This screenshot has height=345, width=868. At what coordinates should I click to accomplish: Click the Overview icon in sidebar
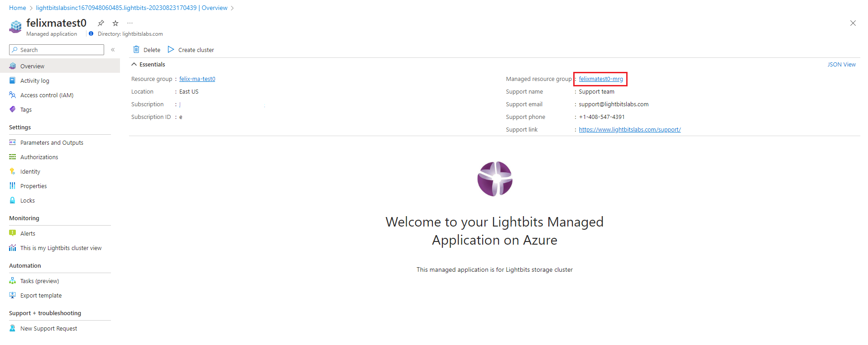coord(13,66)
